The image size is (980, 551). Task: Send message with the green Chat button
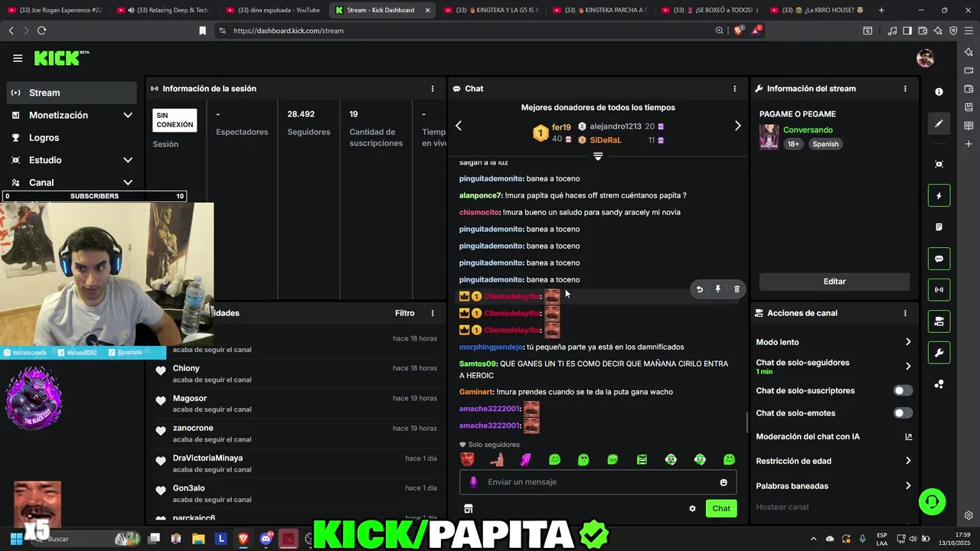click(721, 508)
